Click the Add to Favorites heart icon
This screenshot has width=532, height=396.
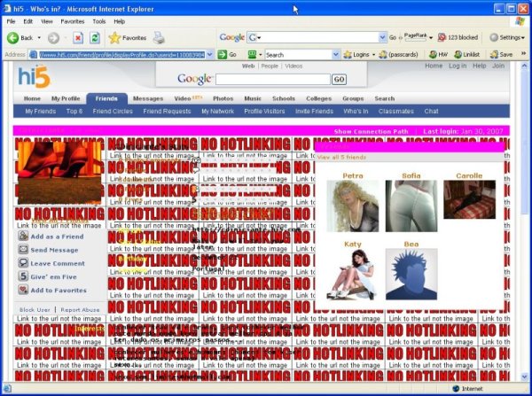(23, 290)
